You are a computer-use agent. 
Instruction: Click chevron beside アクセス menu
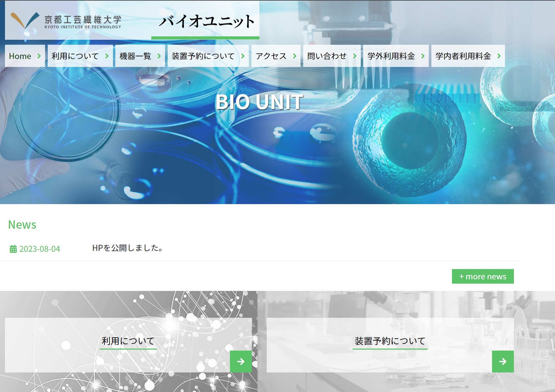[295, 56]
